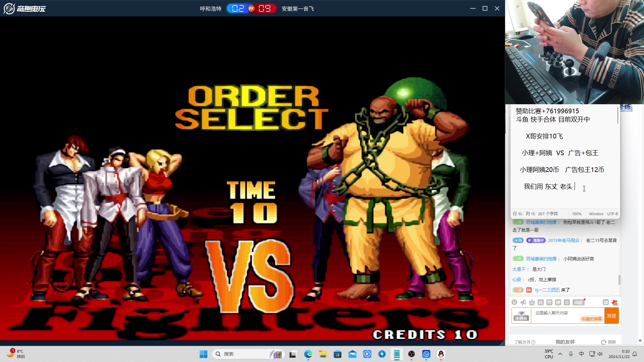Viewport: 644px width, 362px height.
Task: Open the emoji picker in chat toolbar
Action: (x=515, y=302)
